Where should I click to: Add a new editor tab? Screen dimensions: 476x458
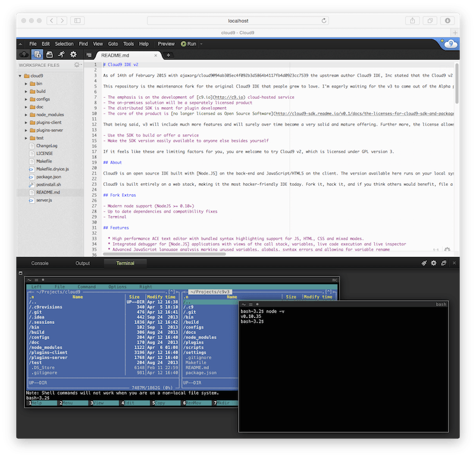(x=168, y=55)
